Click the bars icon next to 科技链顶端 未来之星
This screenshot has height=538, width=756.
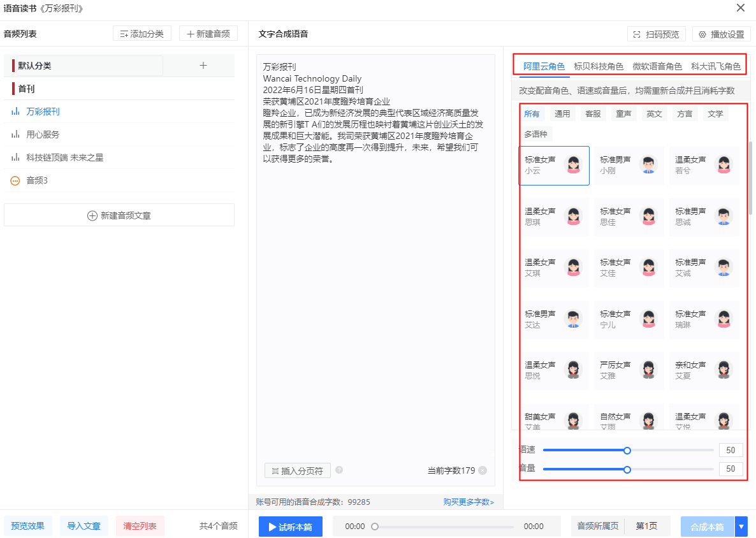pos(15,157)
